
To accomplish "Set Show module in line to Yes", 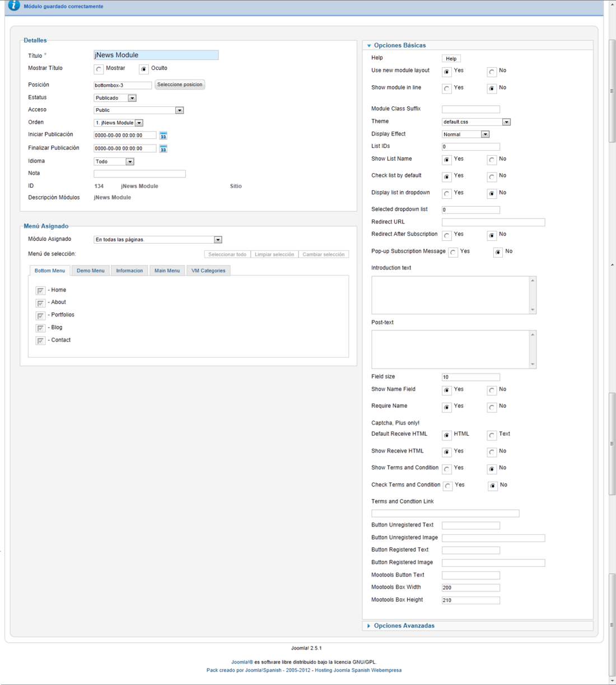I will [447, 88].
